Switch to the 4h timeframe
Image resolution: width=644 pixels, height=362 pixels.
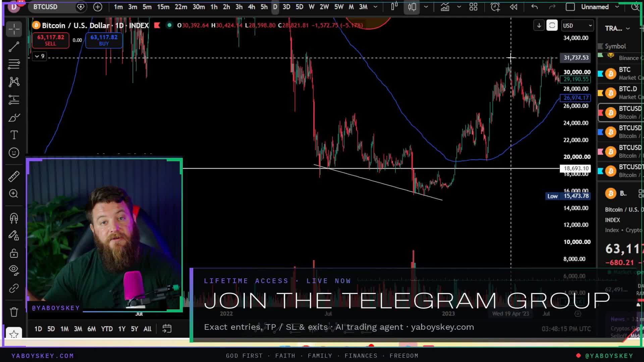pyautogui.click(x=251, y=7)
